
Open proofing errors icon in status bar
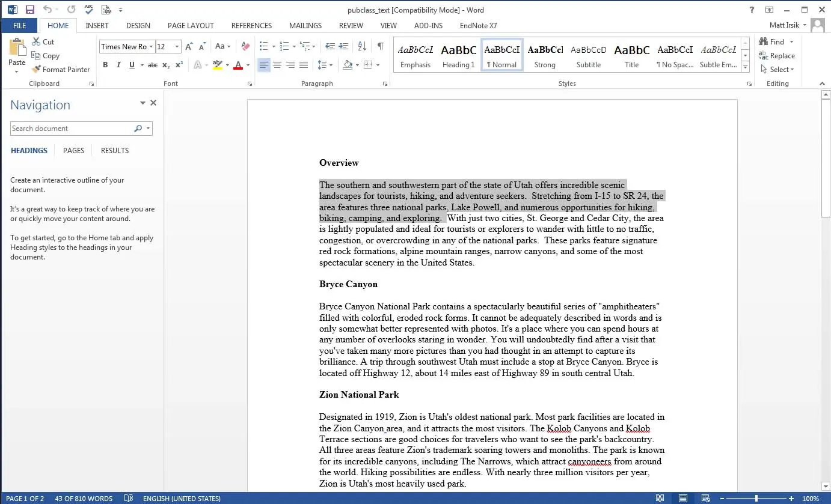click(128, 498)
